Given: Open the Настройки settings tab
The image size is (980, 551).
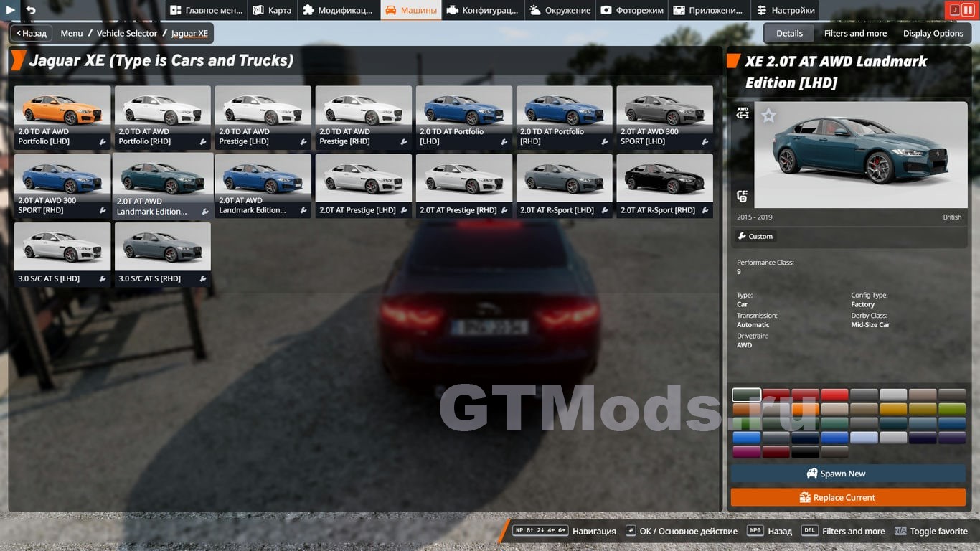Looking at the screenshot, I should click(786, 10).
